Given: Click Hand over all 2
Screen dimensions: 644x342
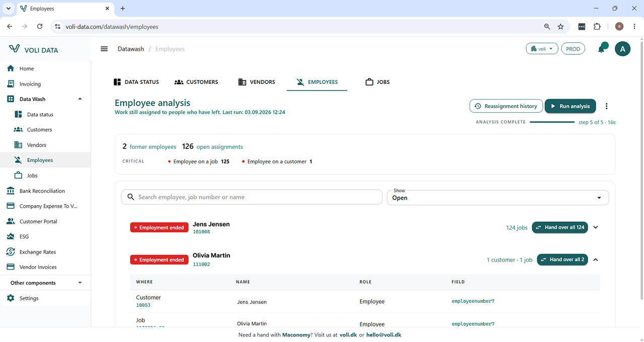Looking at the screenshot, I should pyautogui.click(x=562, y=260).
